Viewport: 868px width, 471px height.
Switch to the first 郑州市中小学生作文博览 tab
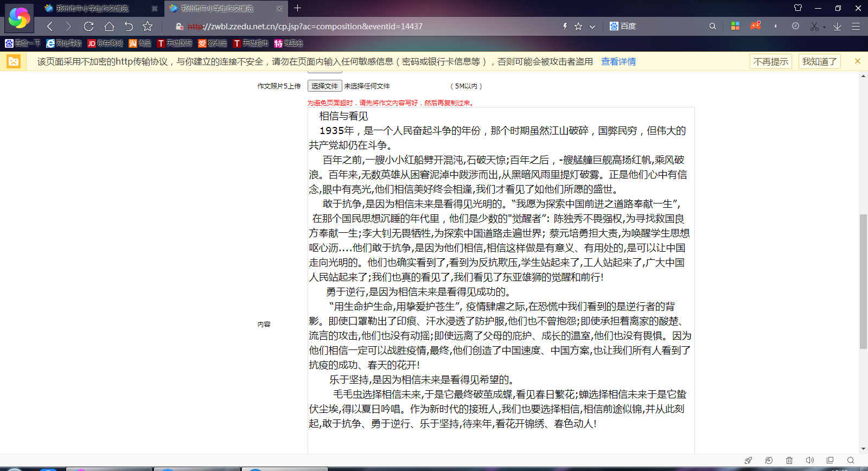click(92, 8)
